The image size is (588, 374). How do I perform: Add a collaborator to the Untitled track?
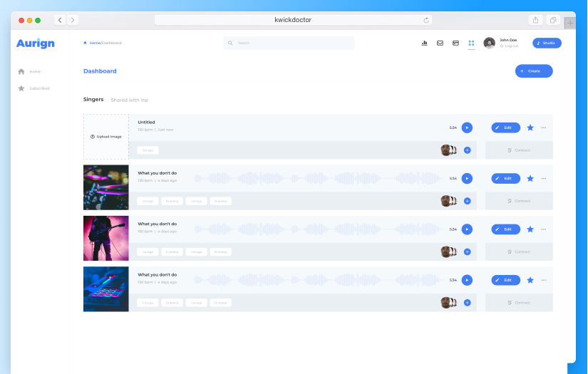pyautogui.click(x=468, y=150)
